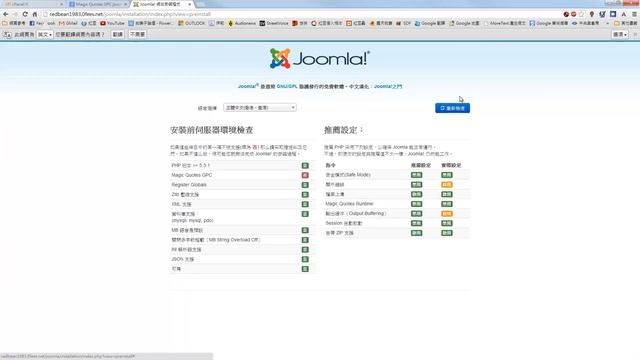Click the No thanks button in translate bar
The image size is (640, 360).
(x=138, y=35)
